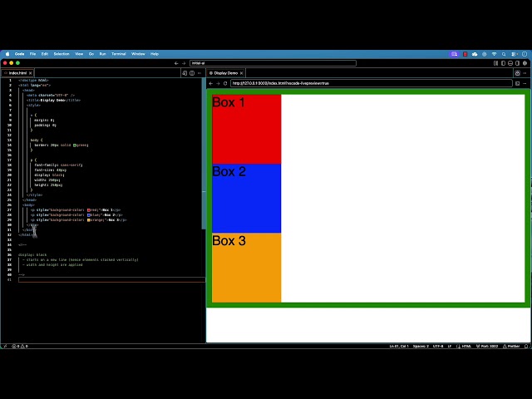Open preview in external browser icon

pyautogui.click(x=517, y=83)
